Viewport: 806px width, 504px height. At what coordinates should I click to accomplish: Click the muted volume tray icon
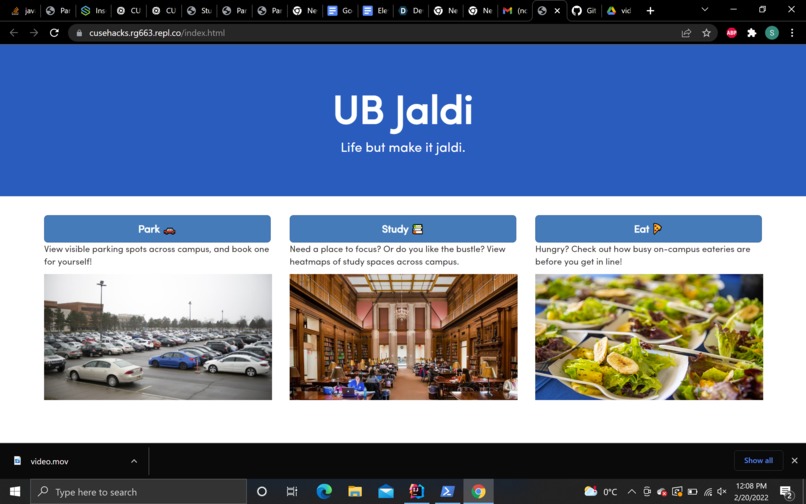click(722, 492)
